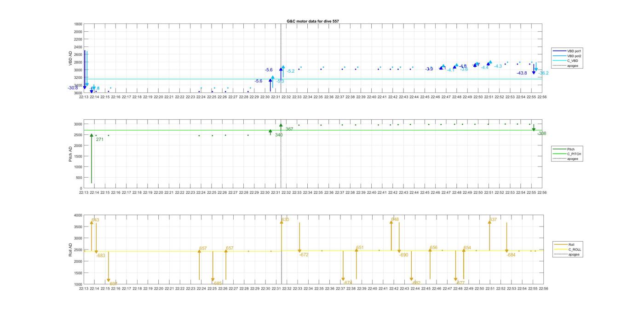644x319 pixels.
Task: Click the '-690' label in the Roll plot
Action: [x=403, y=255]
